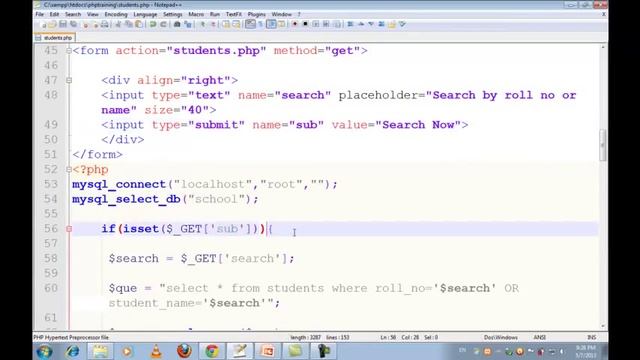The height and width of the screenshot is (360, 640).
Task: Click the vertical scrollbar thumb
Action: coord(603,145)
